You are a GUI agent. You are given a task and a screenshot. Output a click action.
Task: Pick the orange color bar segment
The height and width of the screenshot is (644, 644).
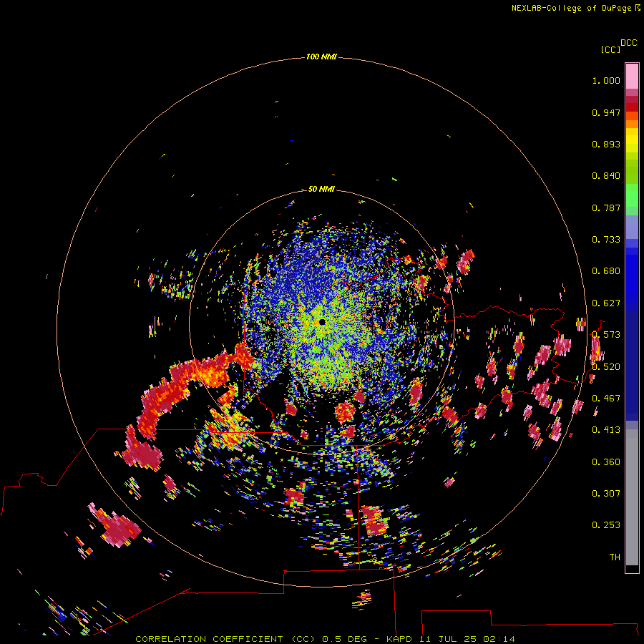[x=632, y=124]
